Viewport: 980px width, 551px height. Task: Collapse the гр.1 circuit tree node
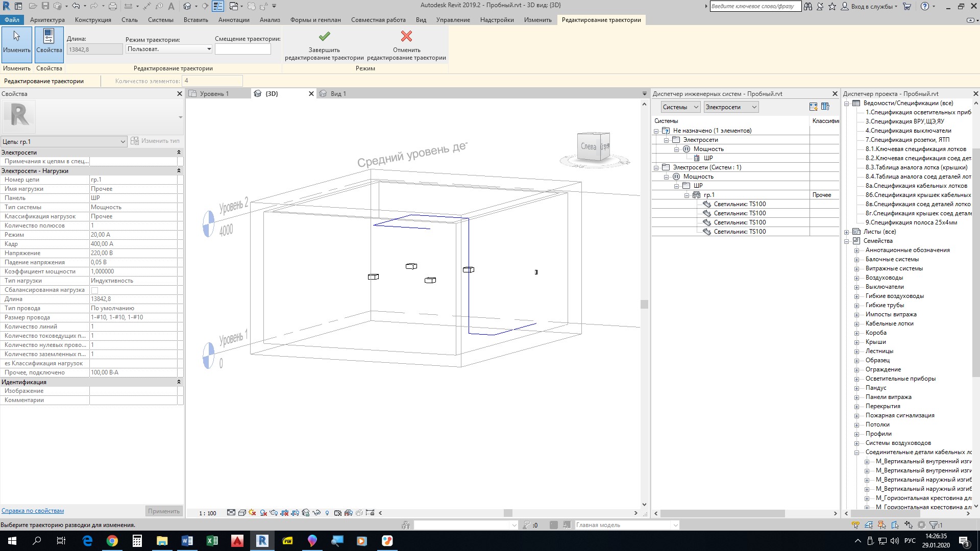coord(687,195)
